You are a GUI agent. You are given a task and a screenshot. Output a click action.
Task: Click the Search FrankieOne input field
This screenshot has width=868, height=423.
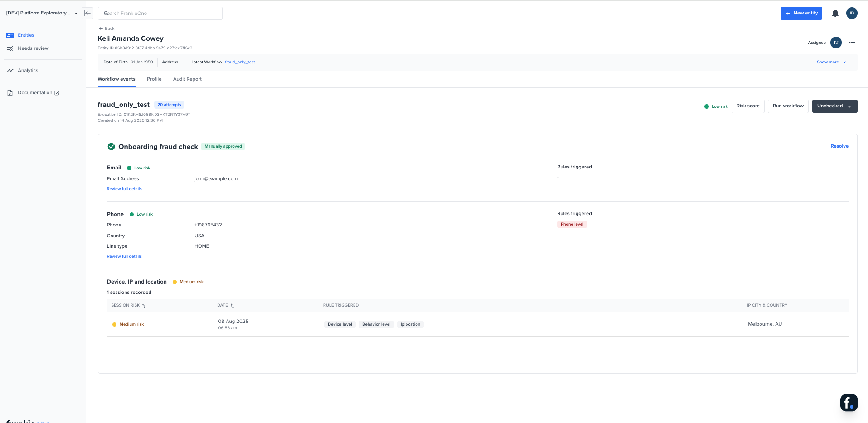(160, 13)
